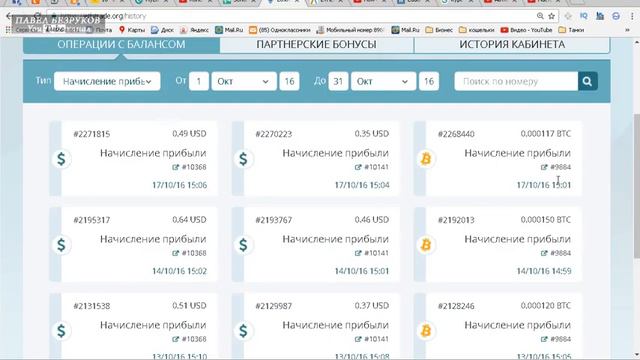Click the amount 0.35 USD
This screenshot has width=640, height=360.
[371, 134]
